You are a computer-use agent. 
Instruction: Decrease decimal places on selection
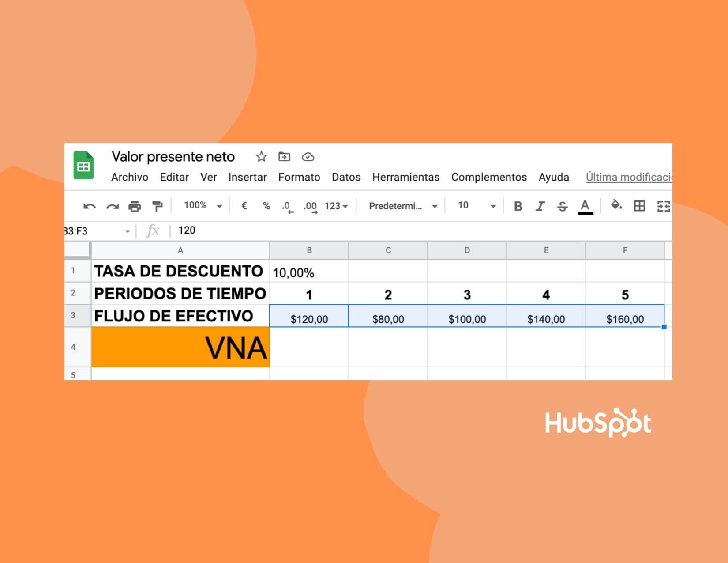(287, 205)
